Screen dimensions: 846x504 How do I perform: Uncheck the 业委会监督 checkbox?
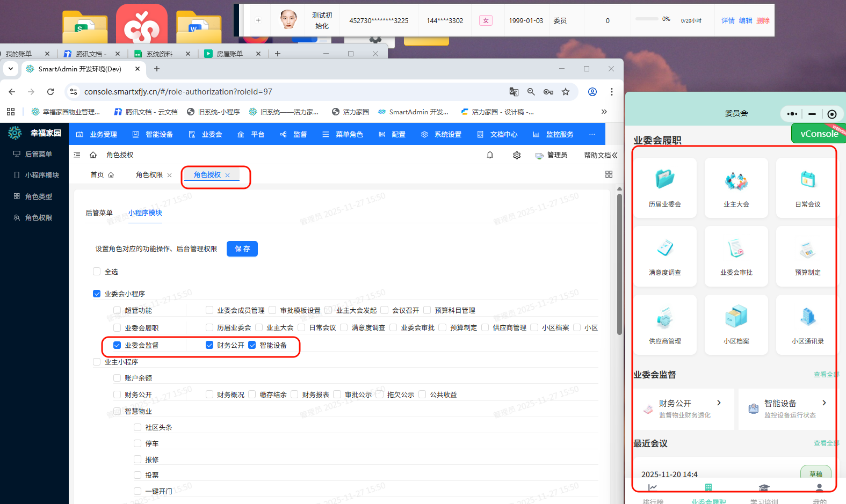pyautogui.click(x=117, y=345)
